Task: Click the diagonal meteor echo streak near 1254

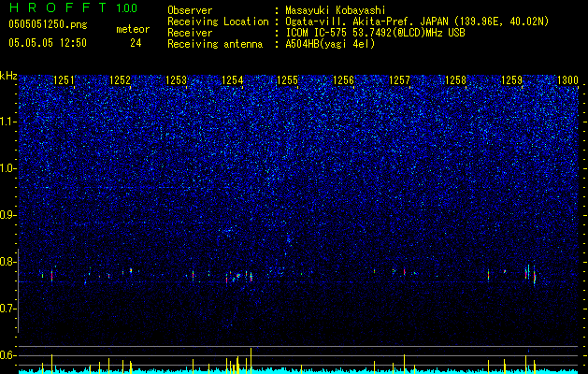Action: pyautogui.click(x=236, y=277)
